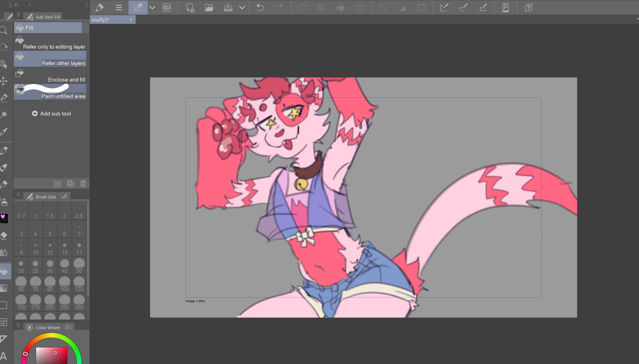Select the Decoration tool with heart icon

(4, 218)
